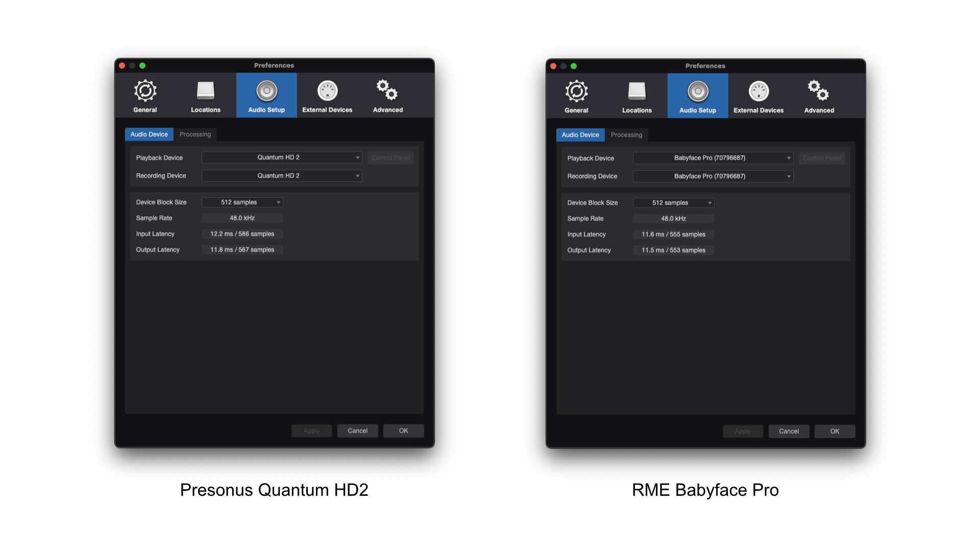Switch to Processing tab in left window
980x551 pixels.
[x=195, y=135]
